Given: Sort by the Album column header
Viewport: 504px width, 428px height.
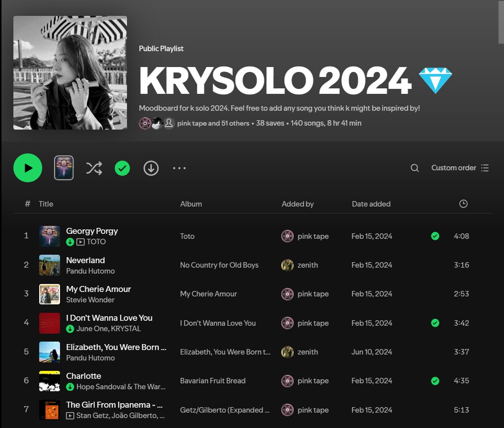Looking at the screenshot, I should click(x=191, y=204).
